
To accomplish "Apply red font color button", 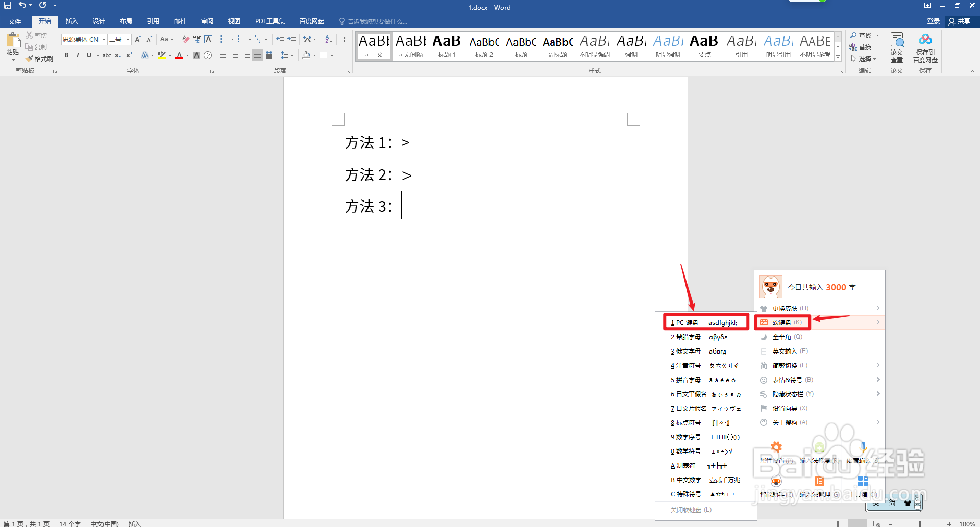I will click(179, 55).
